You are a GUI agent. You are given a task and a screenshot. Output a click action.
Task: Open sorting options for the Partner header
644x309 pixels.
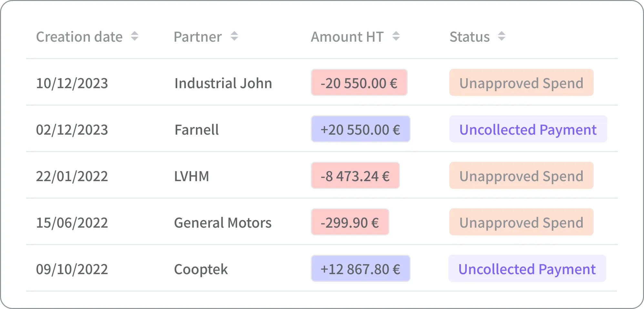coord(234,37)
